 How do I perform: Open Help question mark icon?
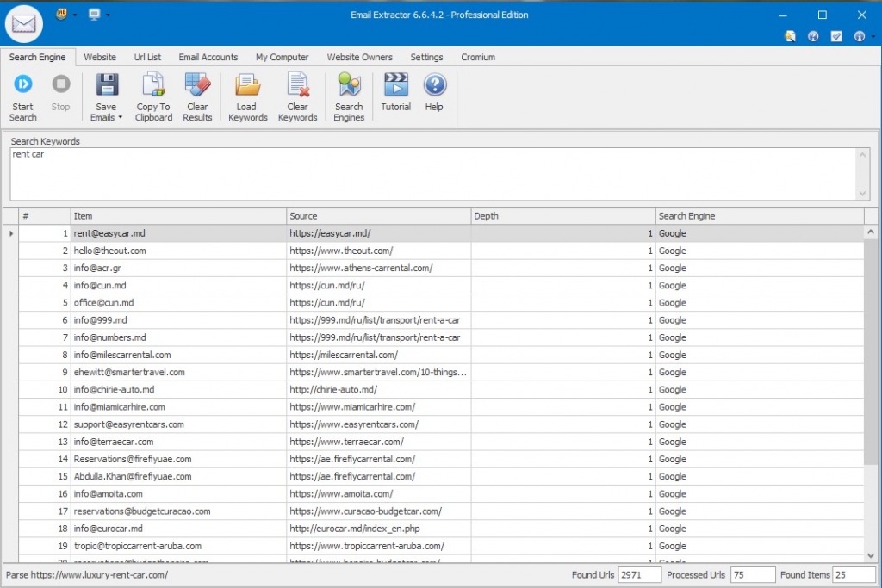click(x=434, y=93)
